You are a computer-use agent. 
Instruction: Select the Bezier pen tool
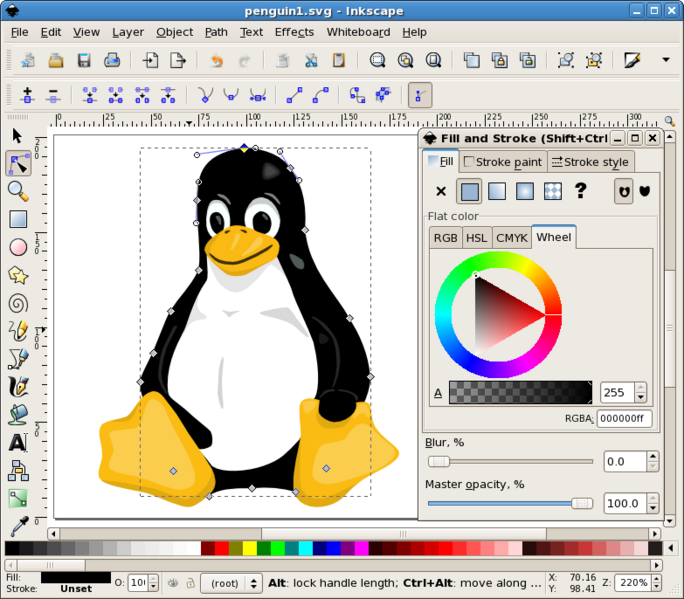(x=18, y=359)
